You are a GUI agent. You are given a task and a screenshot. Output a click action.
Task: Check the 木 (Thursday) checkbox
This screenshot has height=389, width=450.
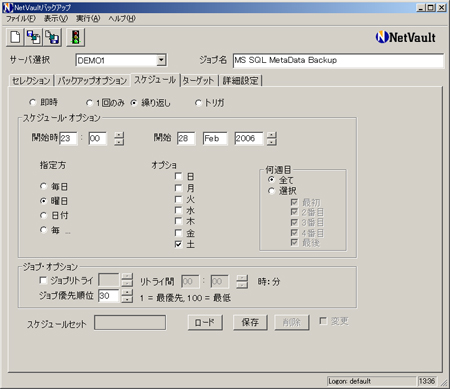179,221
